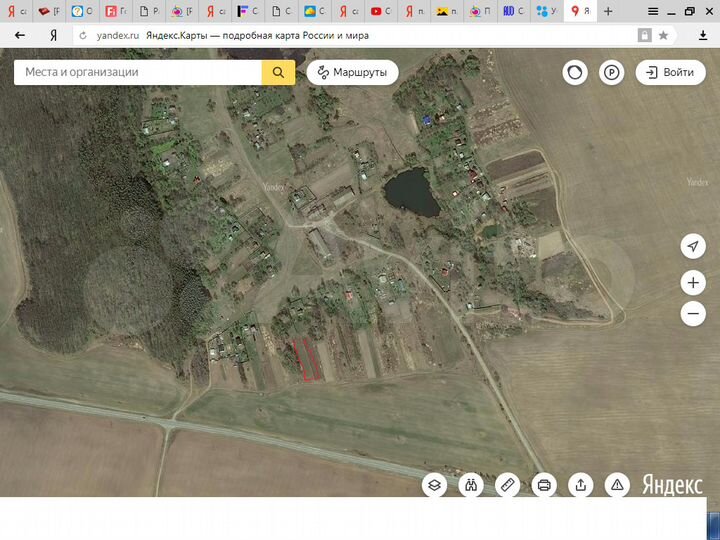Open Yandex home via Я toolbar icon
Screen dimensions: 720x540
[x=53, y=35]
